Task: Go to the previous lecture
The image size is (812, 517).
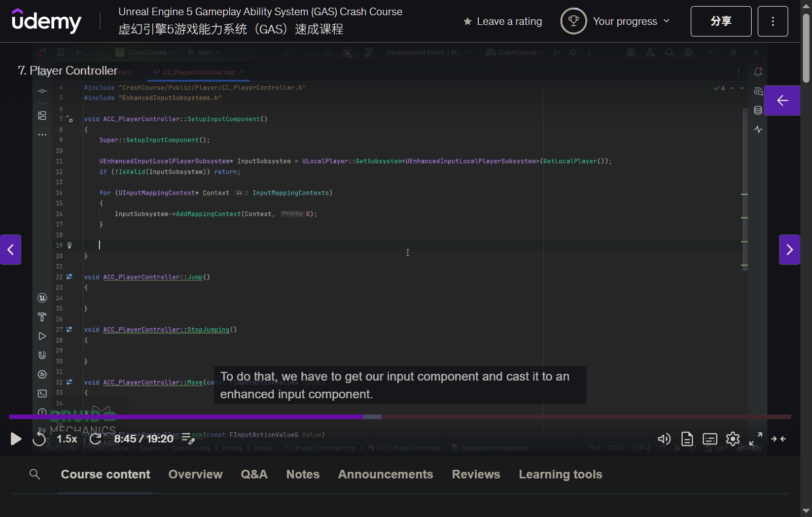Action: 11,250
